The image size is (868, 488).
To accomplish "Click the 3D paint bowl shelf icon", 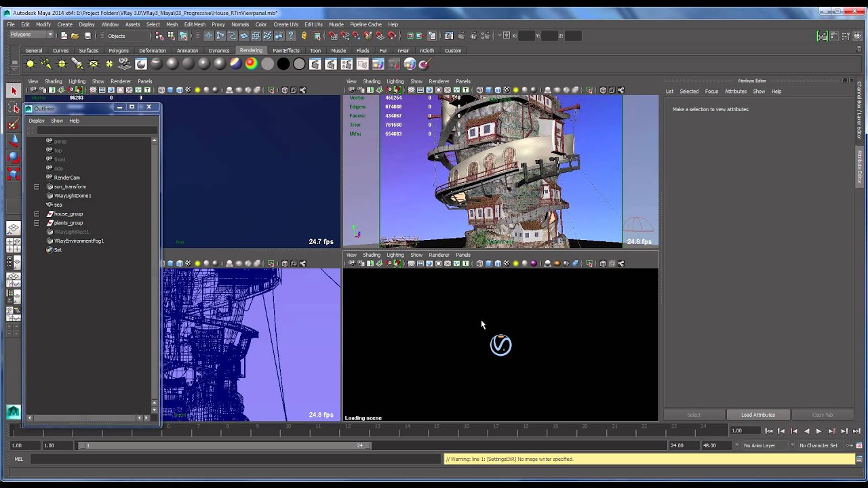I will pos(425,64).
